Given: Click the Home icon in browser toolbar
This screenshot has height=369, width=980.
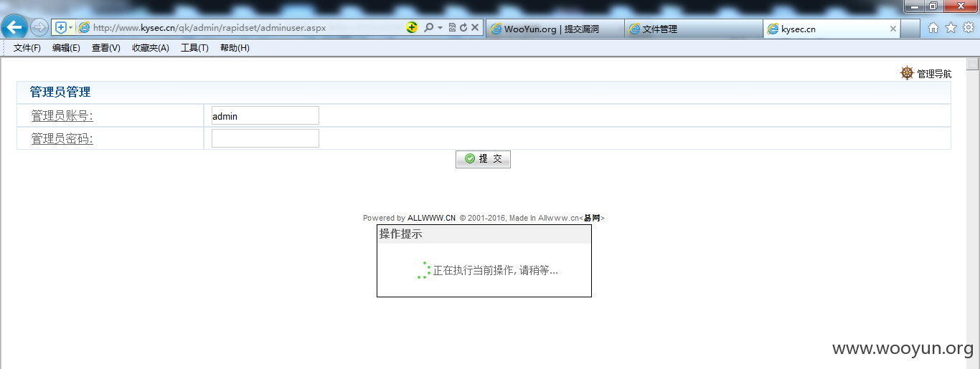Looking at the screenshot, I should click(x=933, y=27).
